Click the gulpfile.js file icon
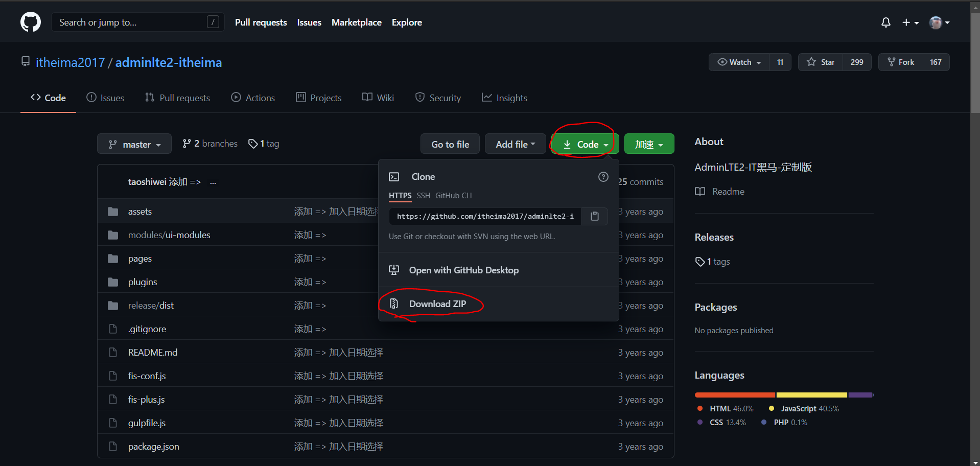 click(113, 423)
